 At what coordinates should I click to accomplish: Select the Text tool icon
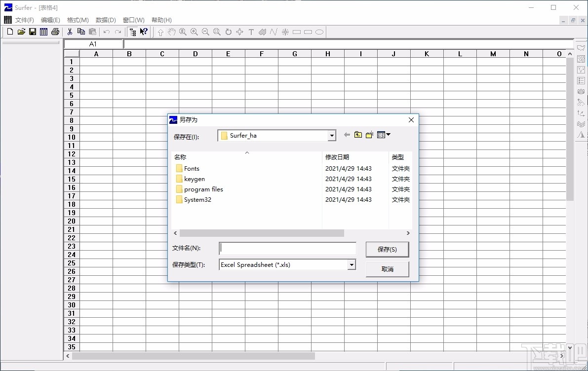coord(251,32)
